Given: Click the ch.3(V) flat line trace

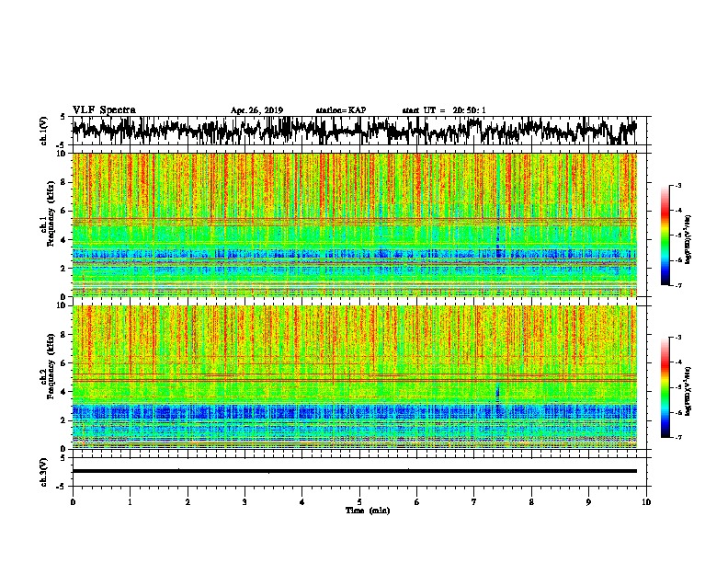Looking at the screenshot, I should (x=355, y=471).
